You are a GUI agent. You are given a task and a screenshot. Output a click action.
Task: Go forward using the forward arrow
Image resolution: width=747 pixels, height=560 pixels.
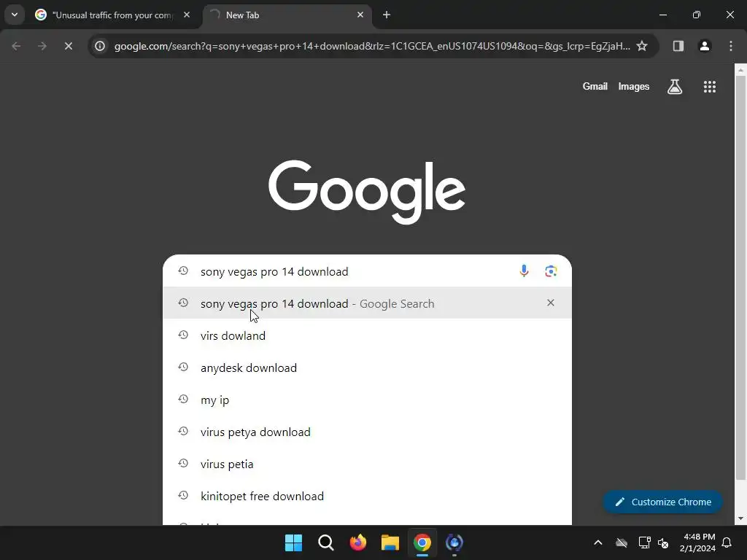(x=42, y=46)
